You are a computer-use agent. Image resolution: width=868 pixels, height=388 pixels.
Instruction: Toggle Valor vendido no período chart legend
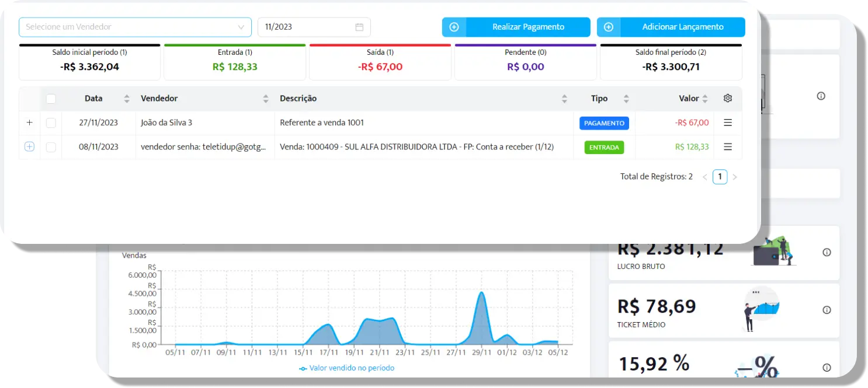coord(346,368)
